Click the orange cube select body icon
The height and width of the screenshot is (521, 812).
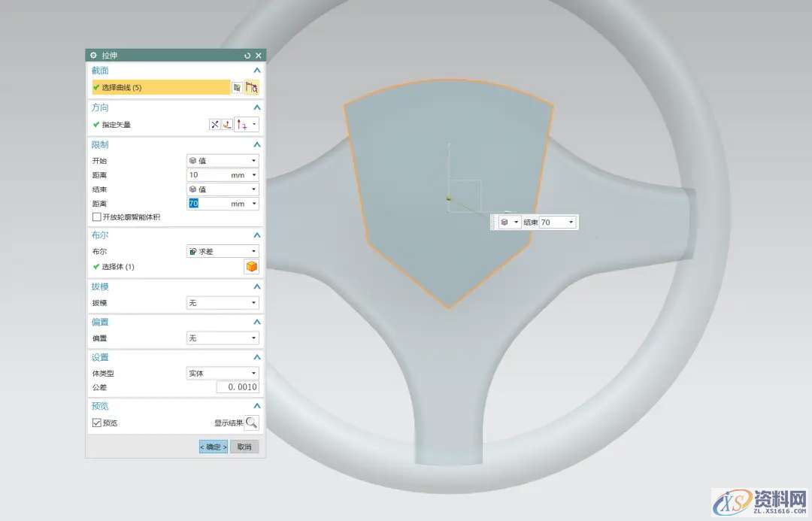pos(252,267)
